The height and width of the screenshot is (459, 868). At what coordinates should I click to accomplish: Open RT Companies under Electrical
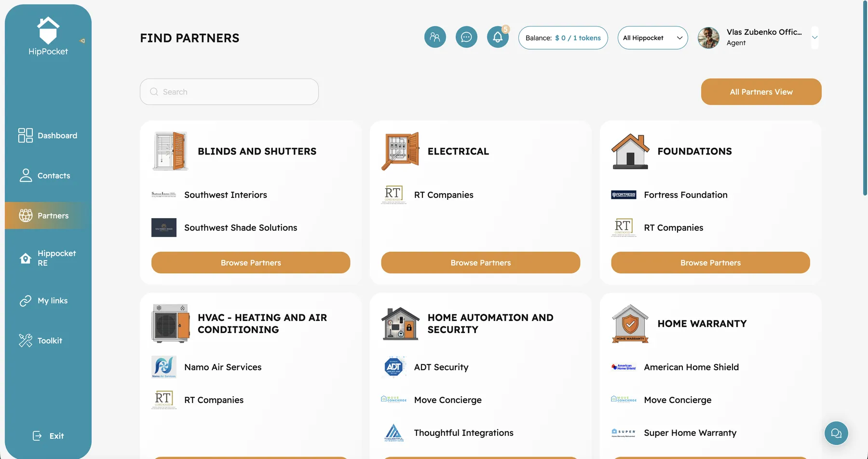[x=444, y=195]
